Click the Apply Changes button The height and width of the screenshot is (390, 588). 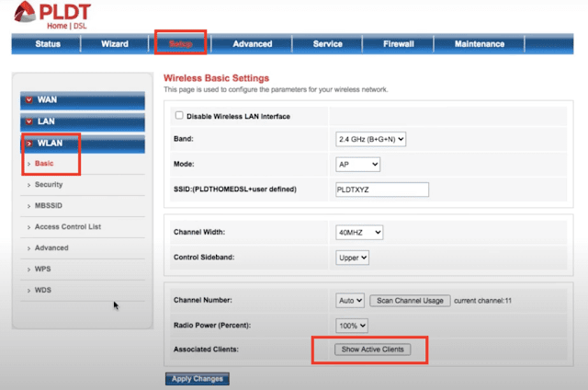click(198, 379)
